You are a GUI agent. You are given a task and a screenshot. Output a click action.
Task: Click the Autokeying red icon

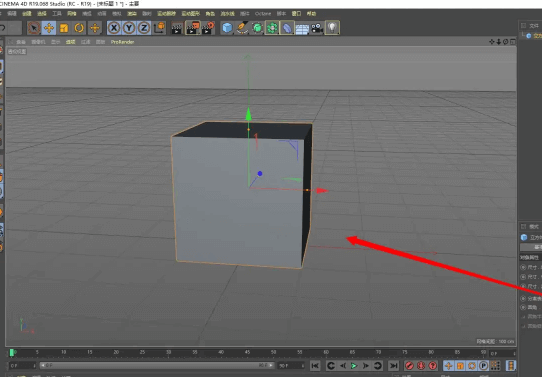click(x=421, y=365)
